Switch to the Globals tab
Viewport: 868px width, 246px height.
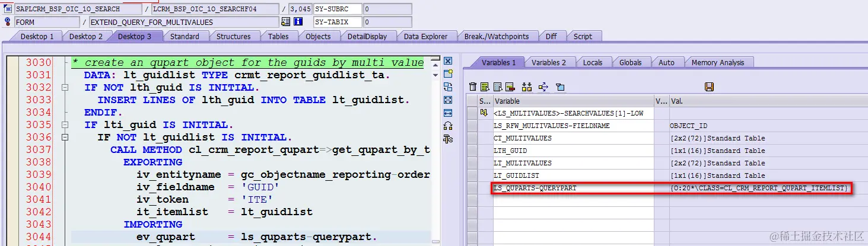[x=630, y=62]
